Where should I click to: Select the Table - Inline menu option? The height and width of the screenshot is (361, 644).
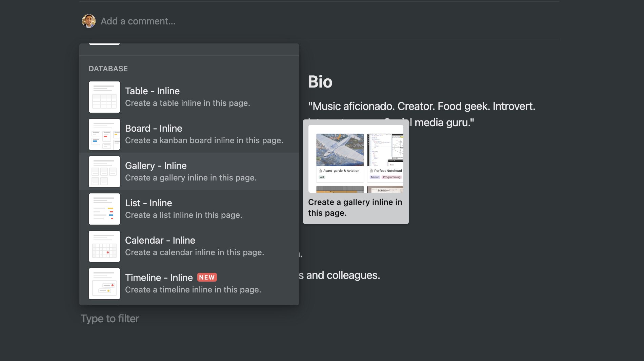[x=189, y=97]
